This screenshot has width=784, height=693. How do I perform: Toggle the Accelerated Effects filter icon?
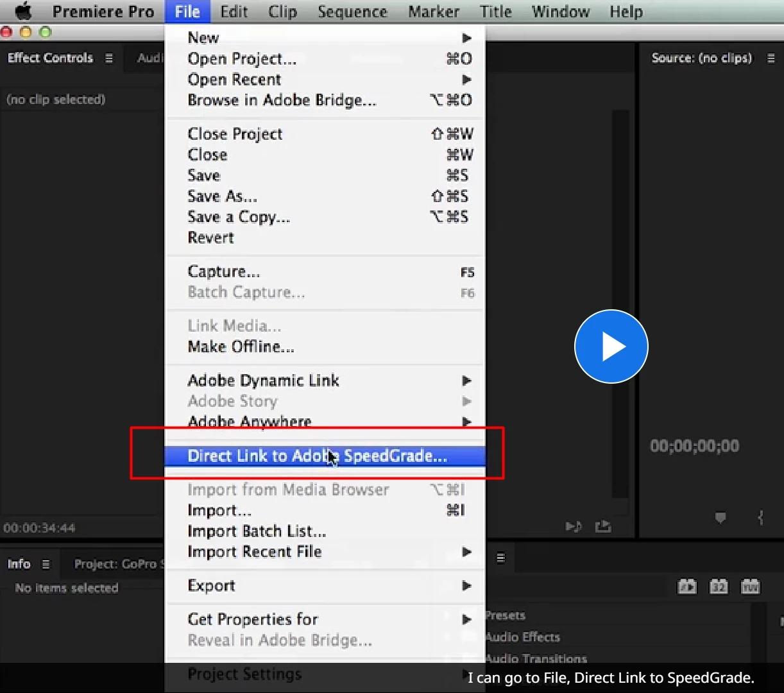pos(687,586)
